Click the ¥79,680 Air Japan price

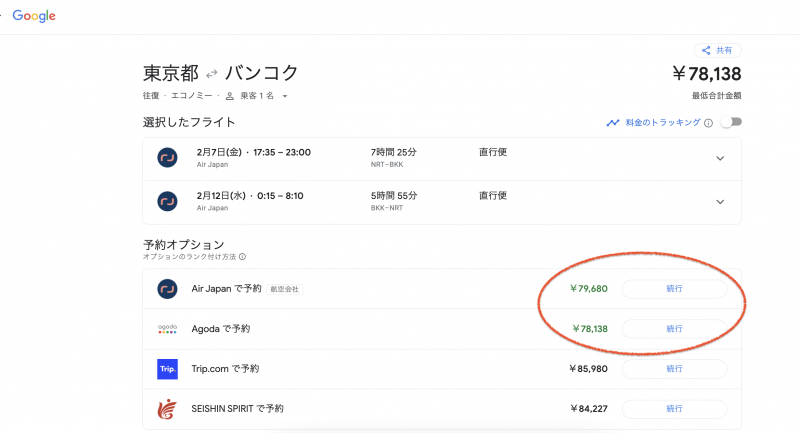point(588,289)
